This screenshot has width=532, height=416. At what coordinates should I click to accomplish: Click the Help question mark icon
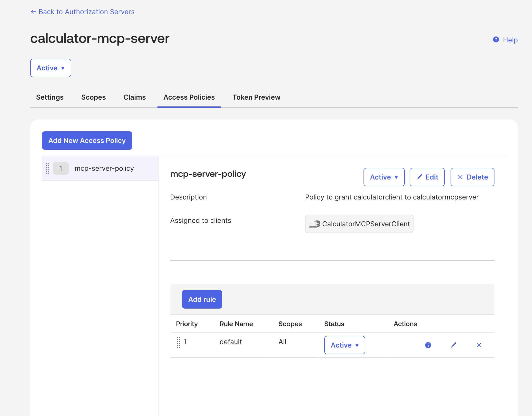point(496,39)
